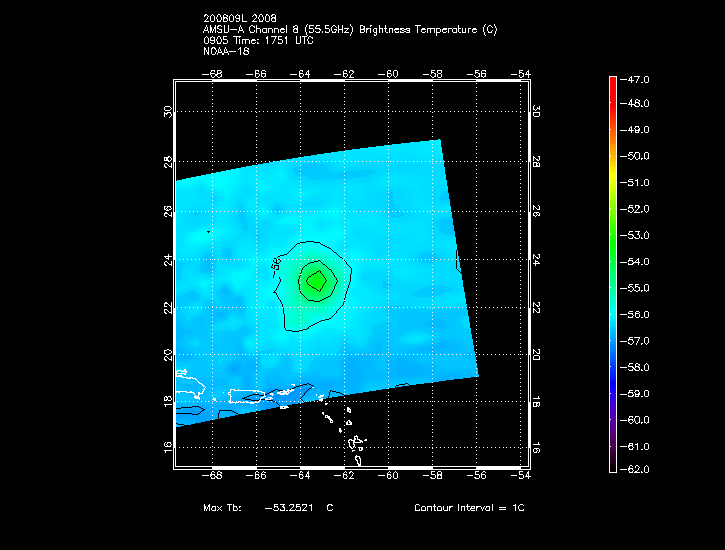Click the '-52.0' colorbar label
Image resolution: width=725 pixels, height=550 pixels.
pyautogui.click(x=634, y=209)
